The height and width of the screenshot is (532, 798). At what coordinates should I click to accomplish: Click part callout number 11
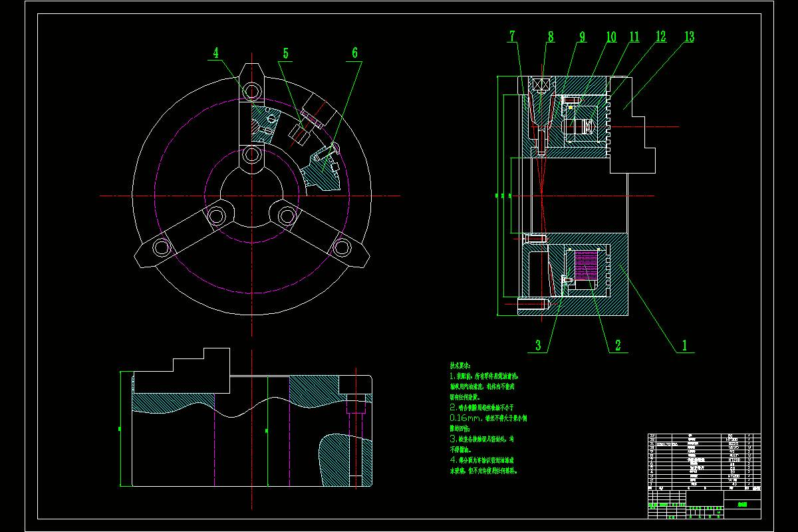[x=634, y=37]
